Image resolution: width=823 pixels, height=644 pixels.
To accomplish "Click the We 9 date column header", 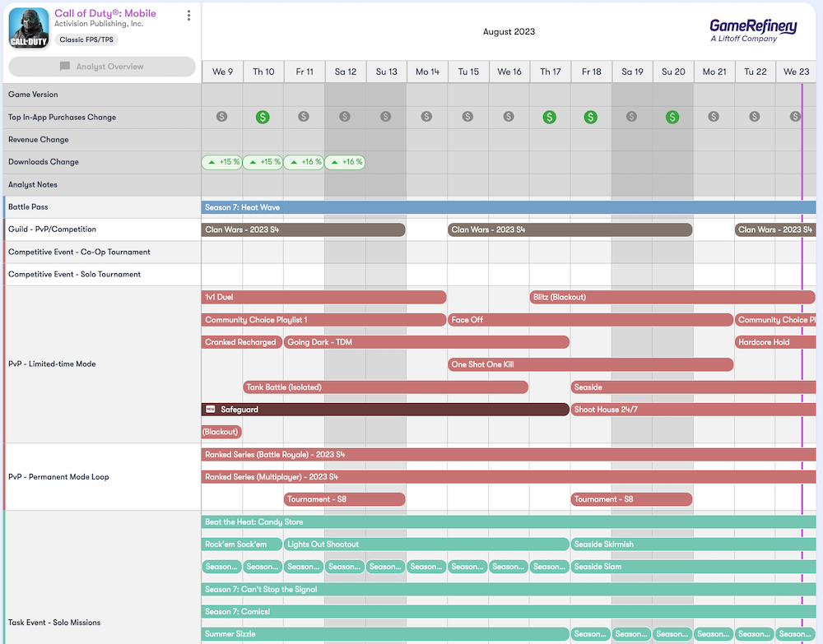I will click(222, 72).
